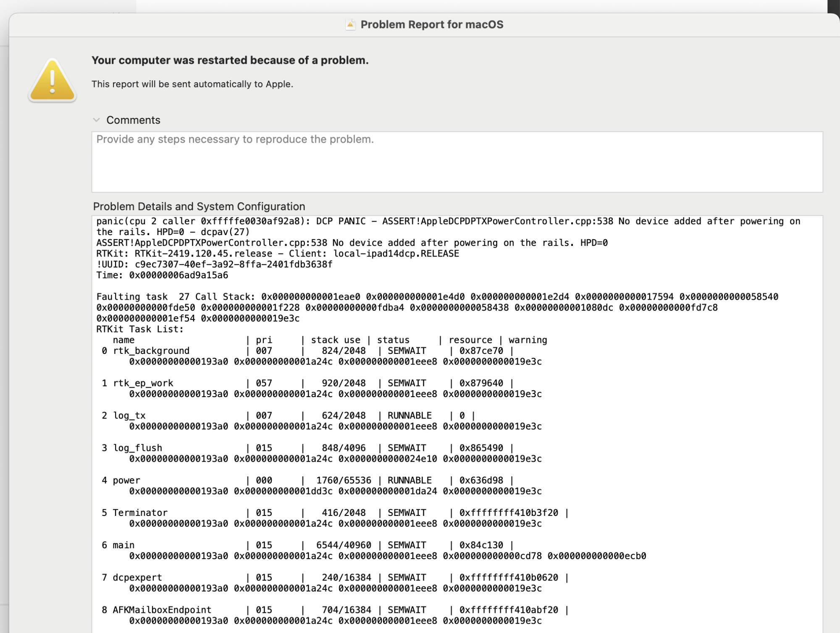Click the RTKit Task List heading line
Viewport: 840px width, 633px height.
(x=140, y=329)
